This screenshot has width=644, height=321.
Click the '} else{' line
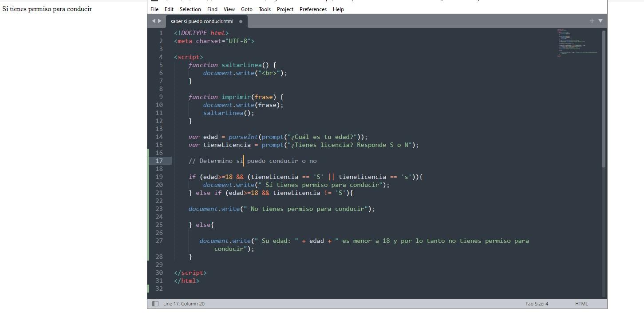pyautogui.click(x=201, y=225)
